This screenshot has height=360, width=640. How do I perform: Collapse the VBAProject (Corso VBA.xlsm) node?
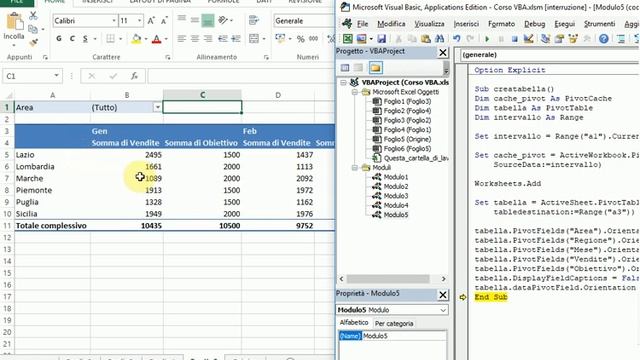pos(343,82)
